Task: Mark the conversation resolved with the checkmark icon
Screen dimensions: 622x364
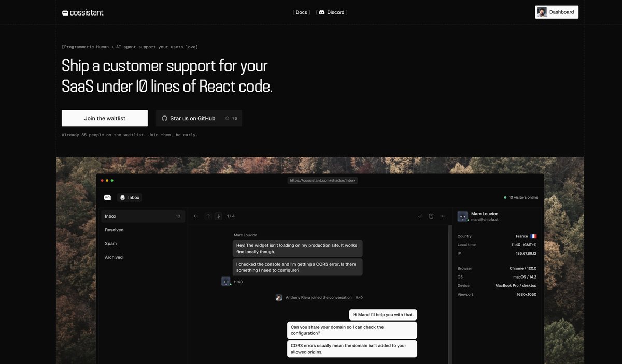Action: pyautogui.click(x=420, y=216)
